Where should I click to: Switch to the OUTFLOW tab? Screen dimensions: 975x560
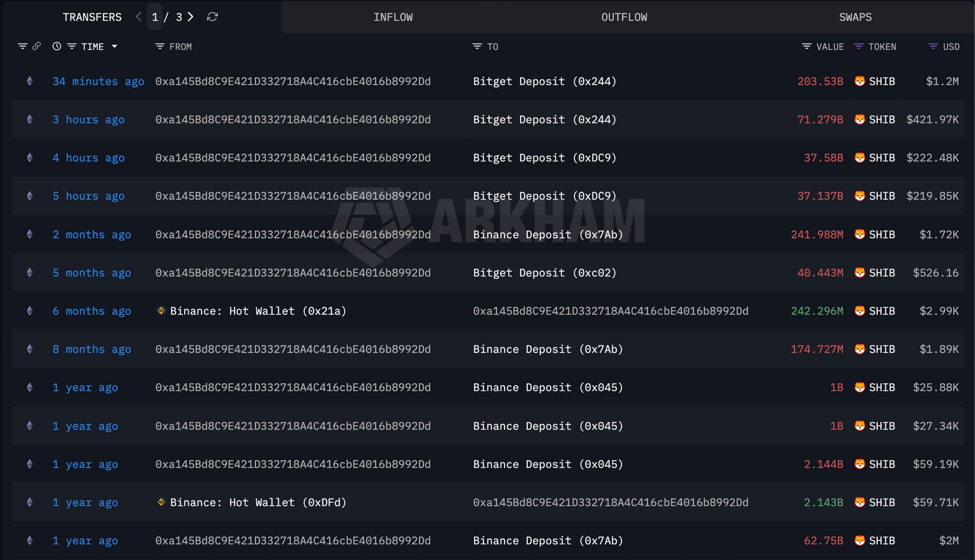624,17
